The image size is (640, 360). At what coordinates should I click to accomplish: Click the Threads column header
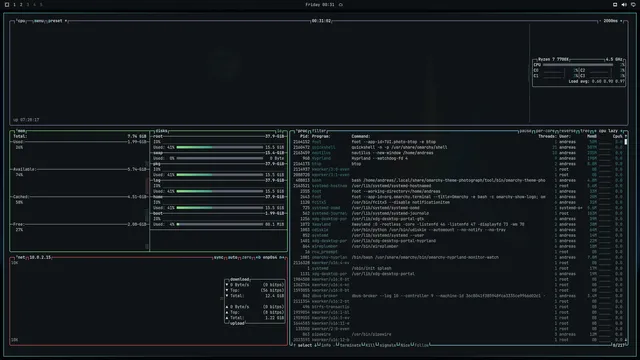pos(547,136)
